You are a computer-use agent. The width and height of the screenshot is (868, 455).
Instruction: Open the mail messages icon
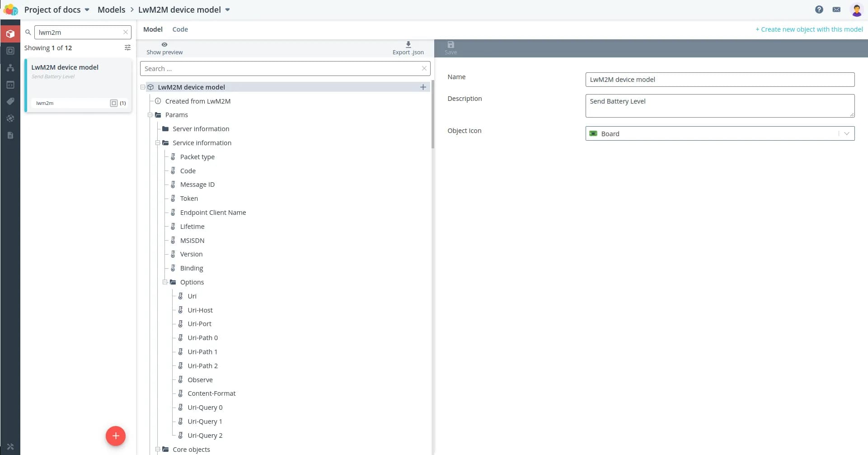coord(836,9)
